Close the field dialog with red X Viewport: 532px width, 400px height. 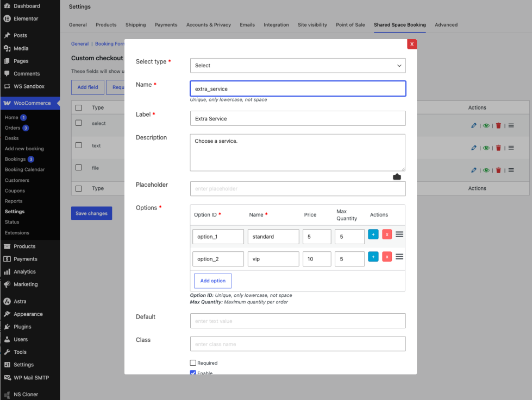(x=412, y=44)
